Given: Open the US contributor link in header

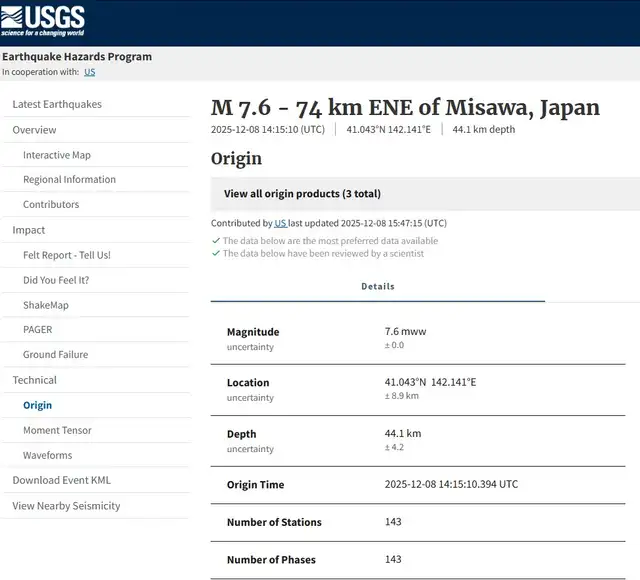Looking at the screenshot, I should 89,72.
